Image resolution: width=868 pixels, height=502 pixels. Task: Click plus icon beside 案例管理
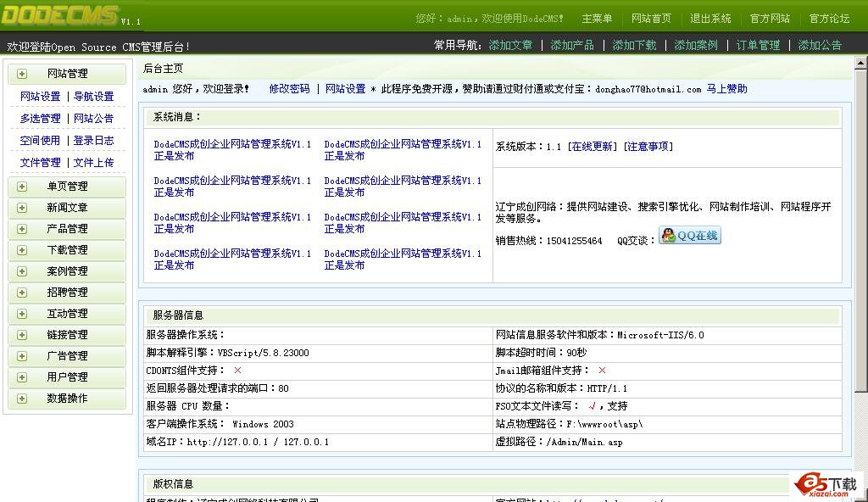[22, 271]
